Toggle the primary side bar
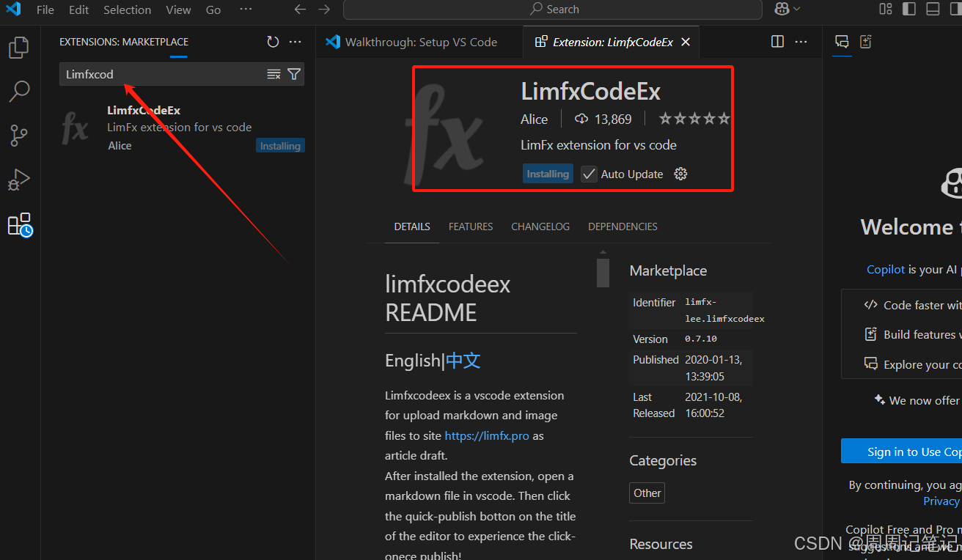962x560 pixels. (909, 9)
